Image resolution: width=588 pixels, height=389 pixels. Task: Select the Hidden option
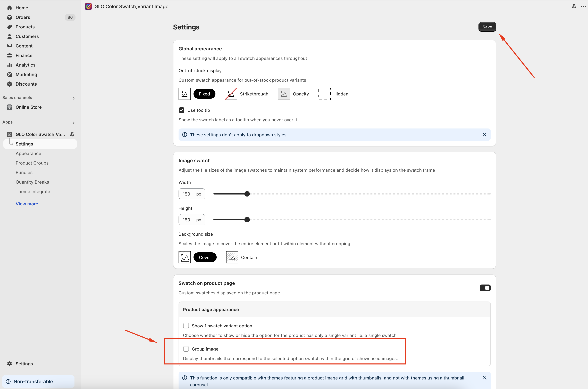(341, 94)
